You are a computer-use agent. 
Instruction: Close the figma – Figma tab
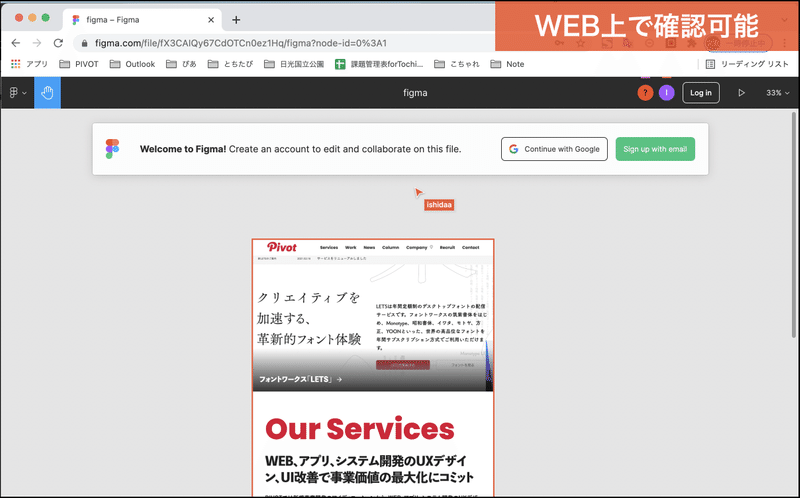pos(211,20)
